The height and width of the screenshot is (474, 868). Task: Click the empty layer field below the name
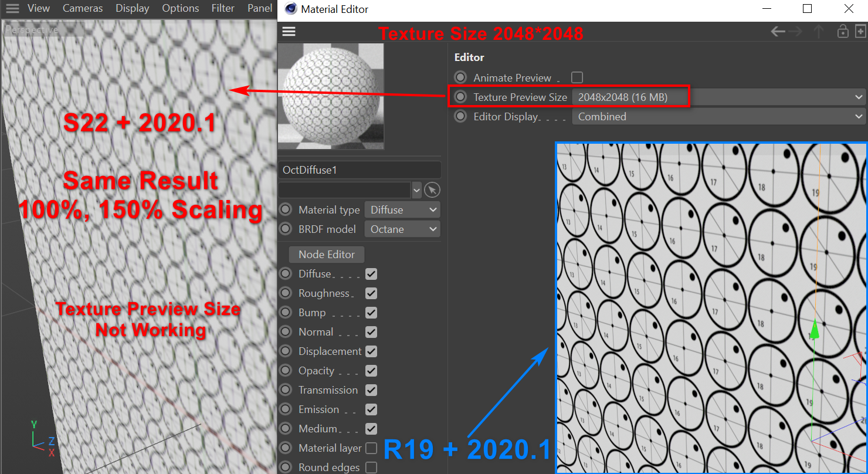tap(345, 190)
